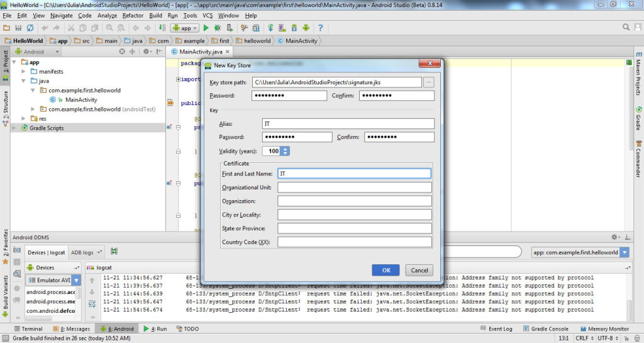Click Cancel in New Key Store dialog
644x343 pixels.
pos(419,270)
